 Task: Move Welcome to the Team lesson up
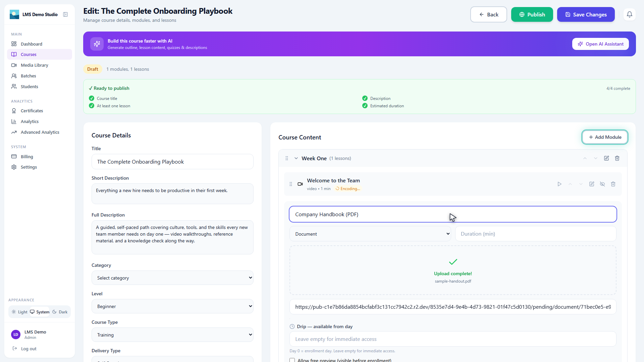tap(570, 184)
